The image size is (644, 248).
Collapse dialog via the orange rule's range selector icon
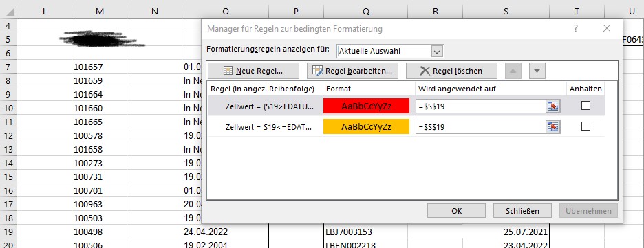553,127
